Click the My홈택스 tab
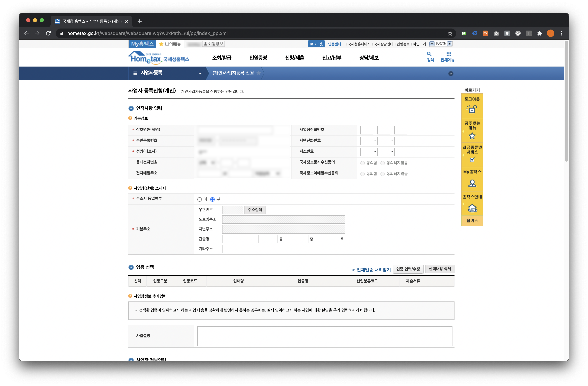This screenshot has height=386, width=588. [142, 44]
